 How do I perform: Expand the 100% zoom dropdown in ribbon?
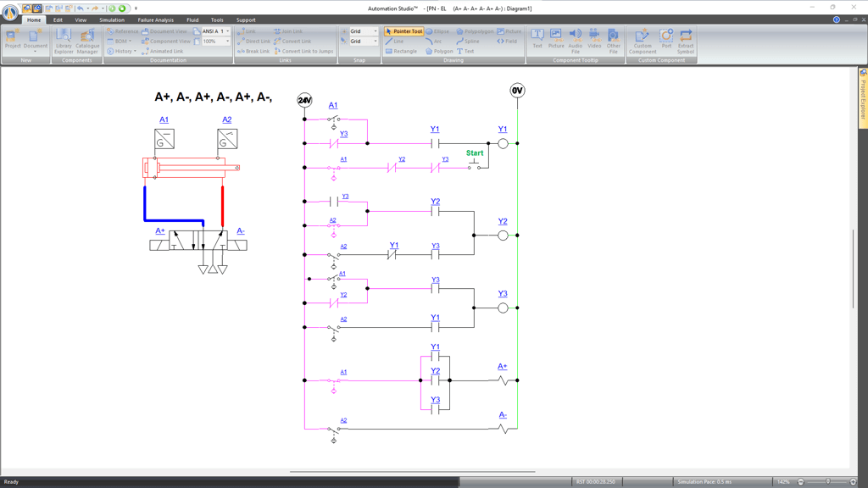227,41
